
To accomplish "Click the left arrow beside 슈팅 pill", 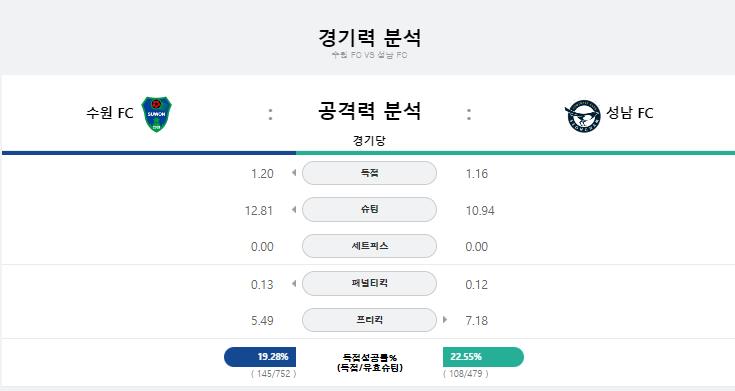I will point(294,209).
